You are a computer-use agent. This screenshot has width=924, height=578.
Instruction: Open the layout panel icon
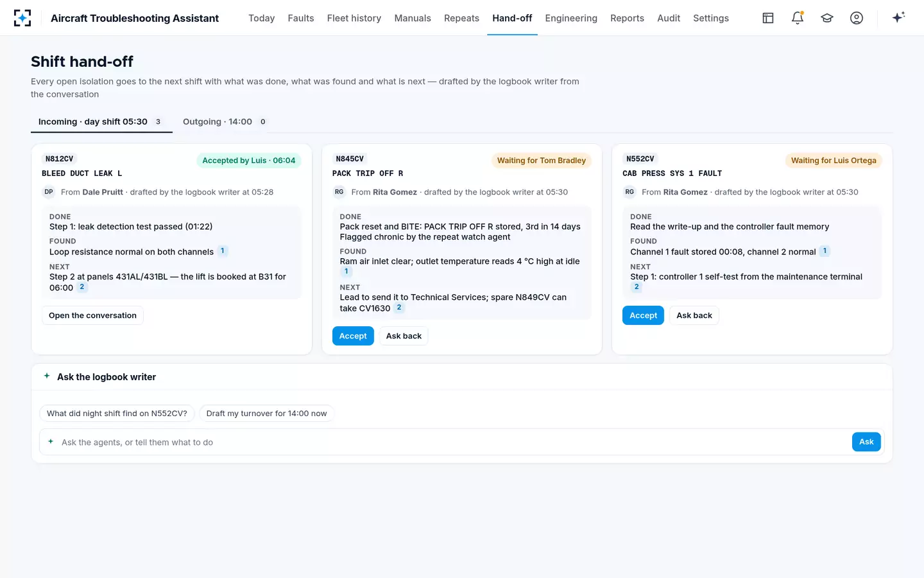[768, 18]
